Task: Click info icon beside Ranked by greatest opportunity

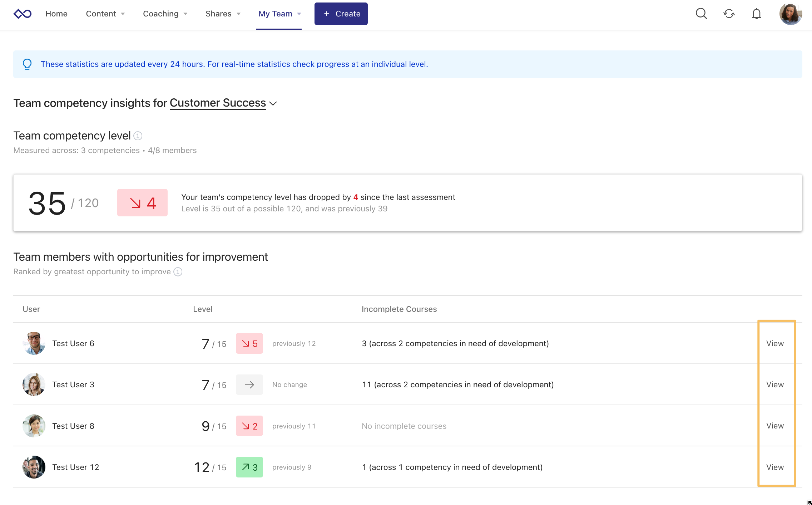Action: click(178, 272)
